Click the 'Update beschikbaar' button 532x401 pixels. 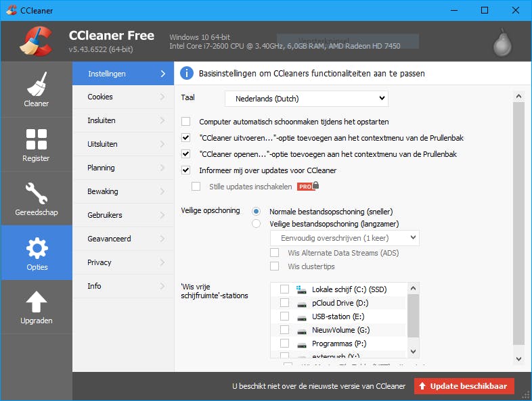point(464,386)
